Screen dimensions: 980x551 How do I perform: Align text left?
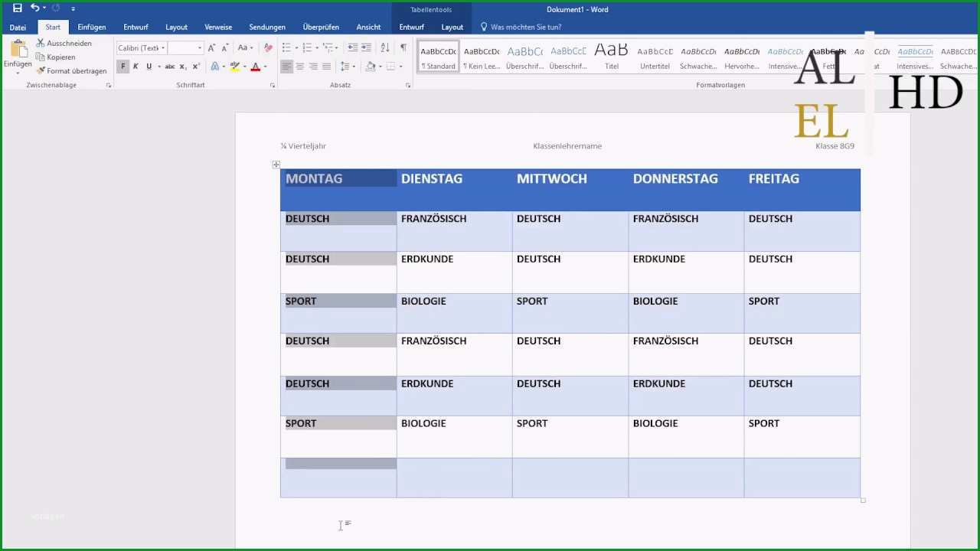pos(286,67)
